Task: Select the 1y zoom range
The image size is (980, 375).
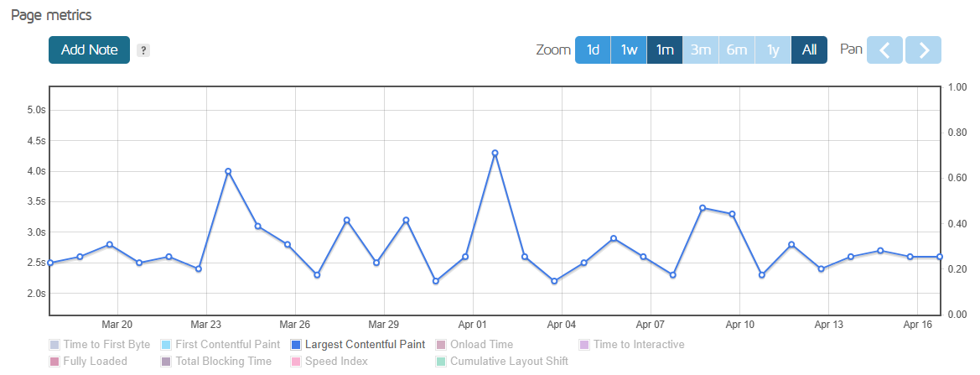Action: (773, 50)
